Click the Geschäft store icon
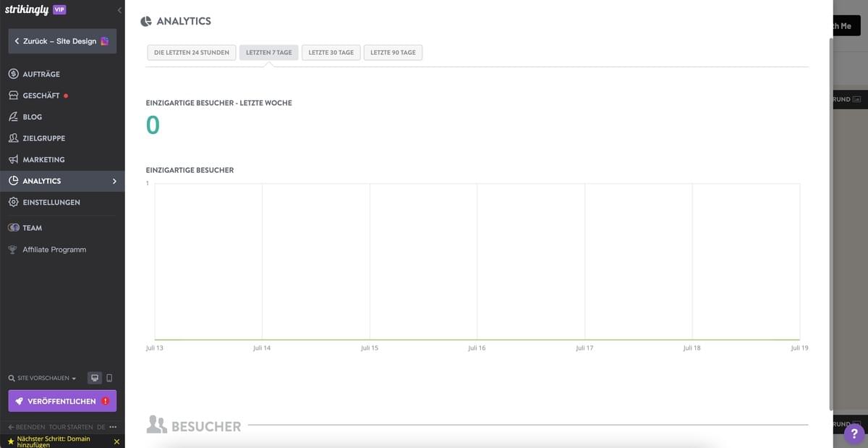 click(13, 96)
